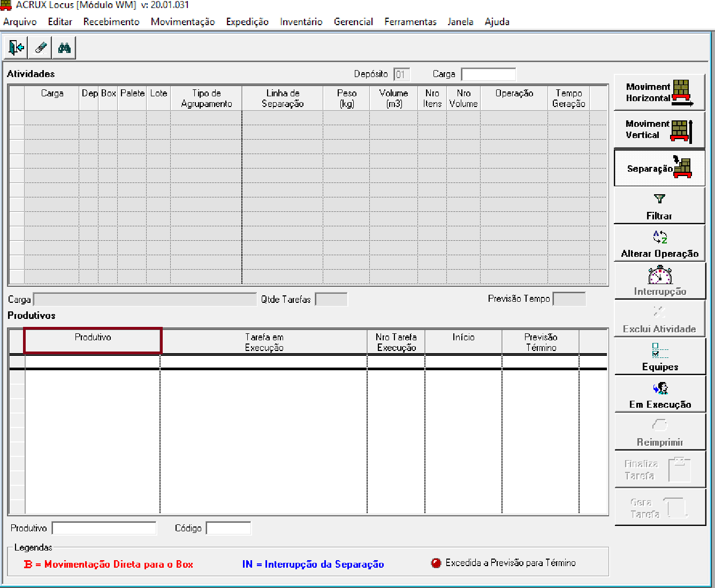Open the Equipes checklist button
The image size is (715, 588).
point(659,357)
